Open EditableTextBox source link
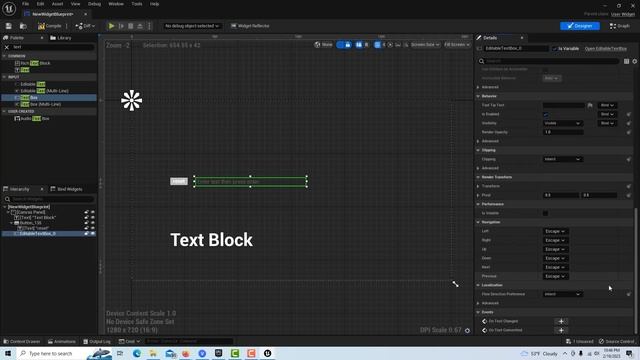The width and height of the screenshot is (640, 360). click(605, 49)
